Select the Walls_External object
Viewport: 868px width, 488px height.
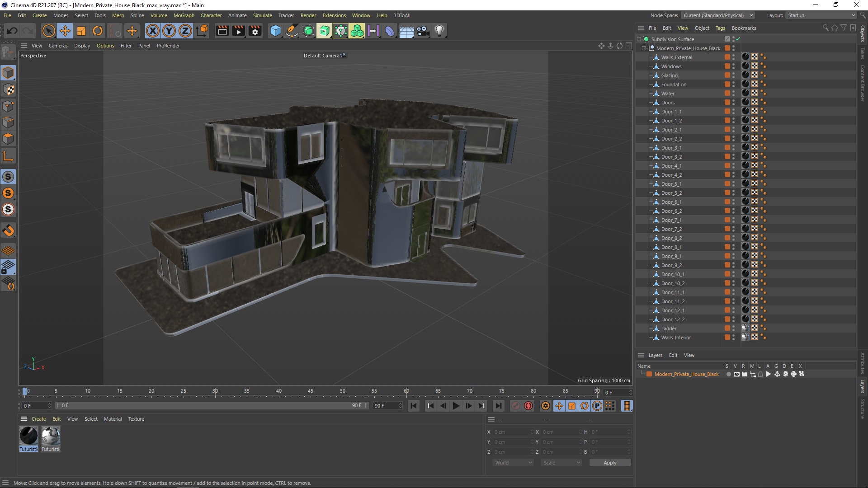coord(676,57)
